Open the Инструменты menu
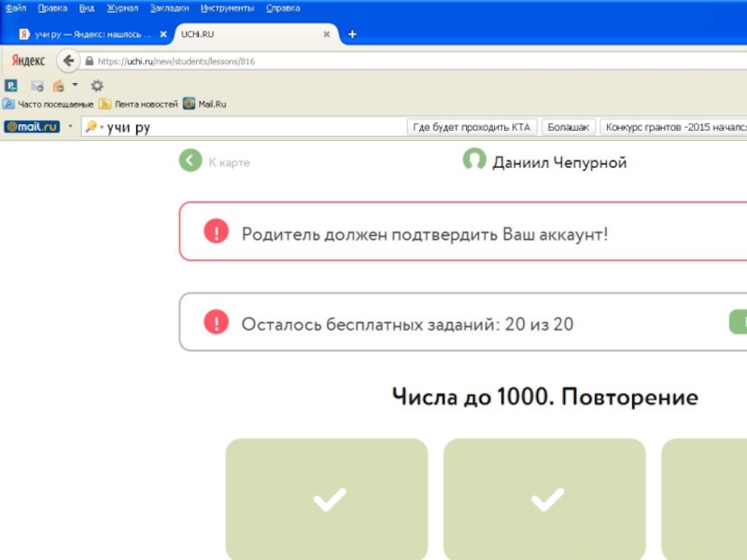747x560 pixels. point(227,8)
